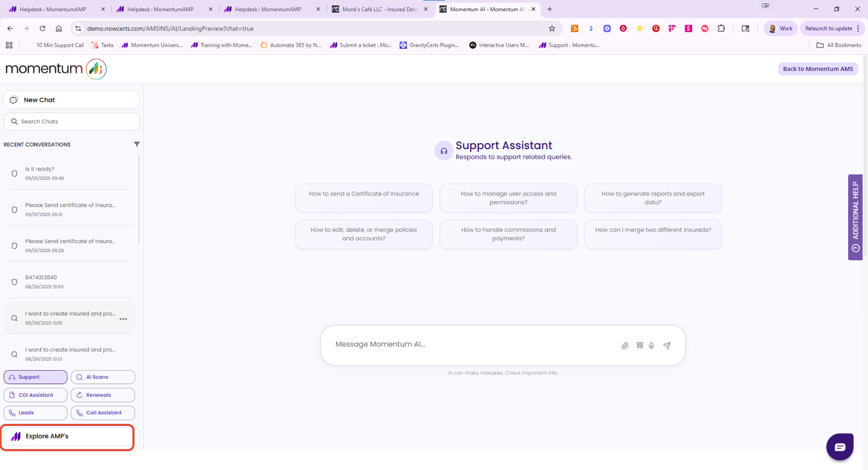Open 'Please Send certificate' chat from 09:31
Image resolution: width=868 pixels, height=470 pixels.
click(x=70, y=209)
